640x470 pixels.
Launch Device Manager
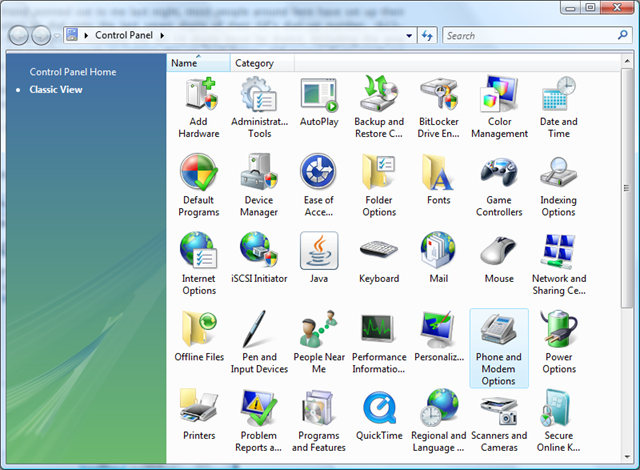click(x=259, y=186)
